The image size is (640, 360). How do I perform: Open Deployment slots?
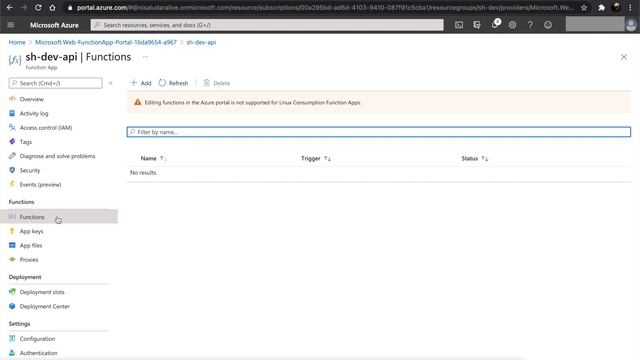point(42,292)
